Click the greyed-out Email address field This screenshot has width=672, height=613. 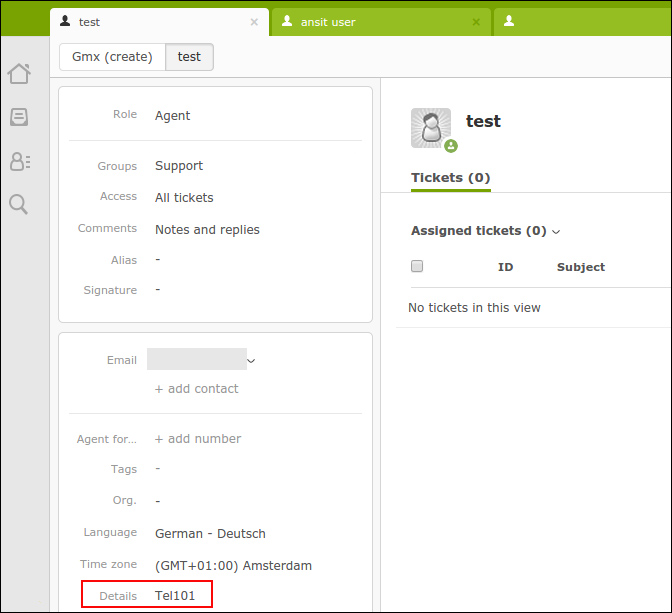[x=197, y=359]
